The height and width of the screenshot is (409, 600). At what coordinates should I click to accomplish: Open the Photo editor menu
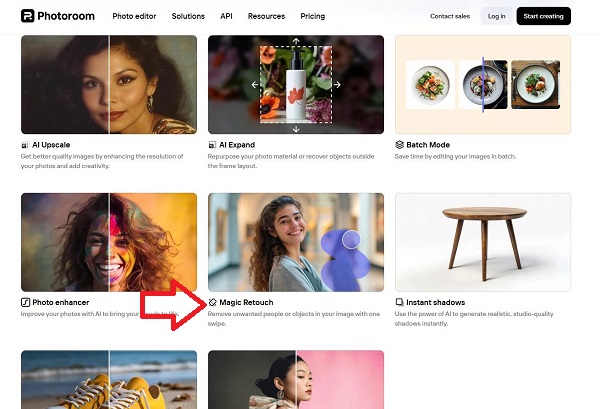pyautogui.click(x=134, y=16)
